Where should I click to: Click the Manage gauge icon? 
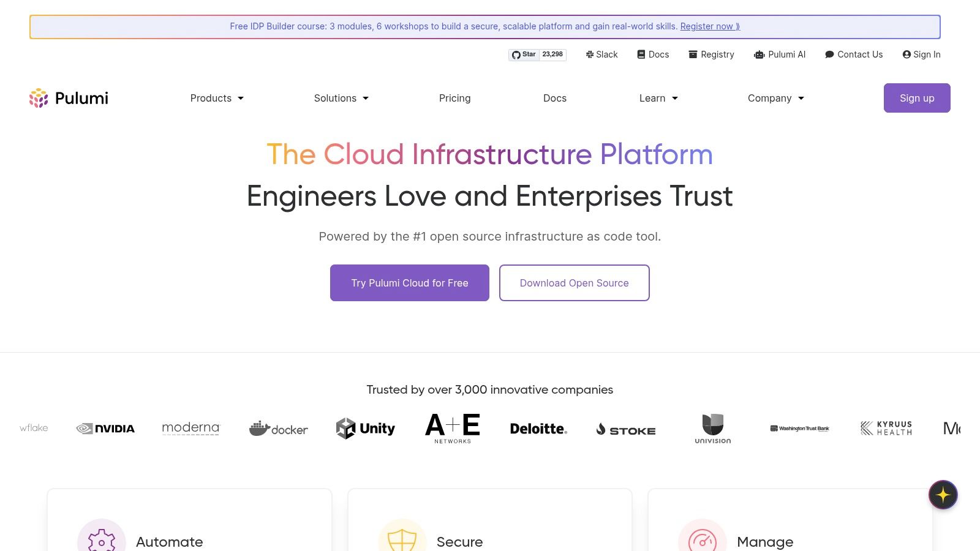(703, 541)
